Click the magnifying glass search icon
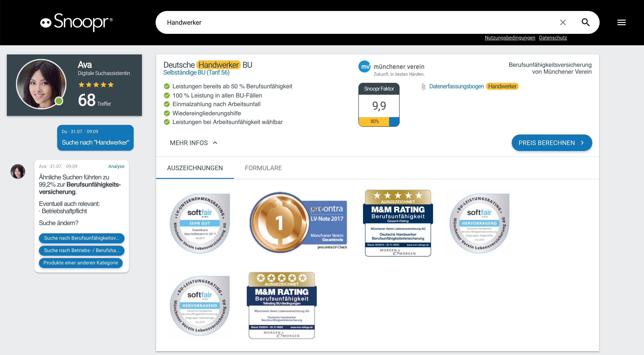The image size is (644, 355). [585, 22]
